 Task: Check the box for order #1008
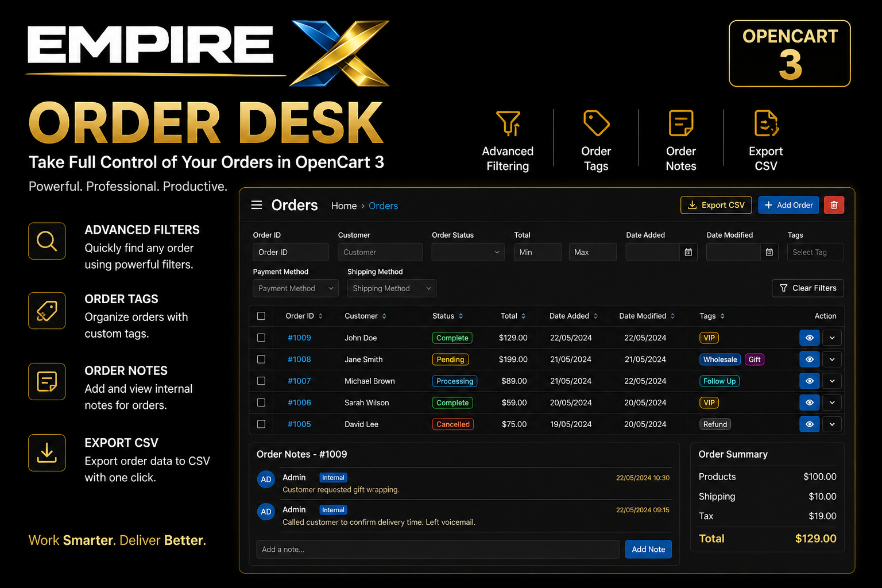click(261, 359)
